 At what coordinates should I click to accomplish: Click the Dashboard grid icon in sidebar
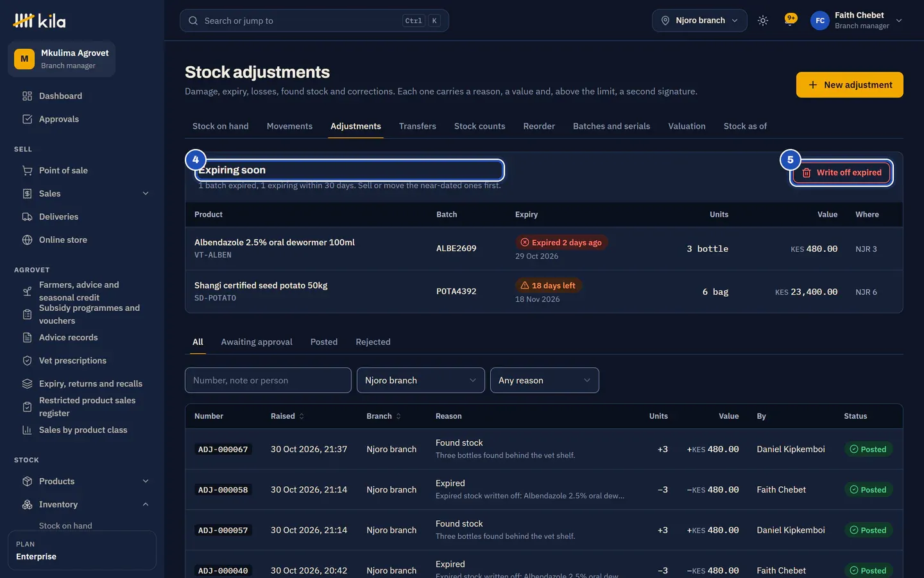[27, 96]
